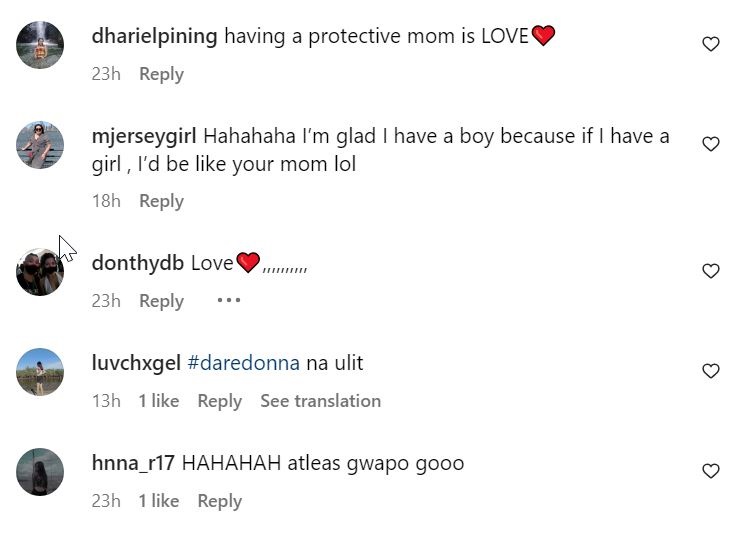This screenshot has height=544, width=736.
Task: Expand translation for luvchxgel's comment
Action: tap(320, 401)
